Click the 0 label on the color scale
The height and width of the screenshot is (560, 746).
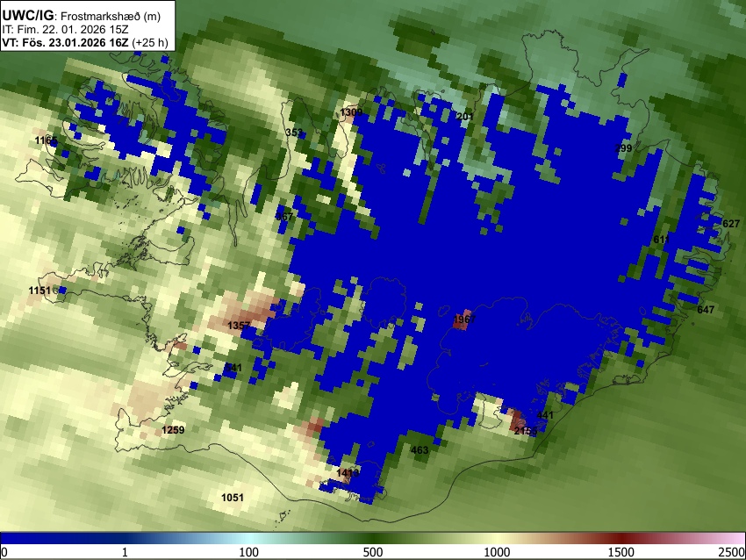pos(4,552)
